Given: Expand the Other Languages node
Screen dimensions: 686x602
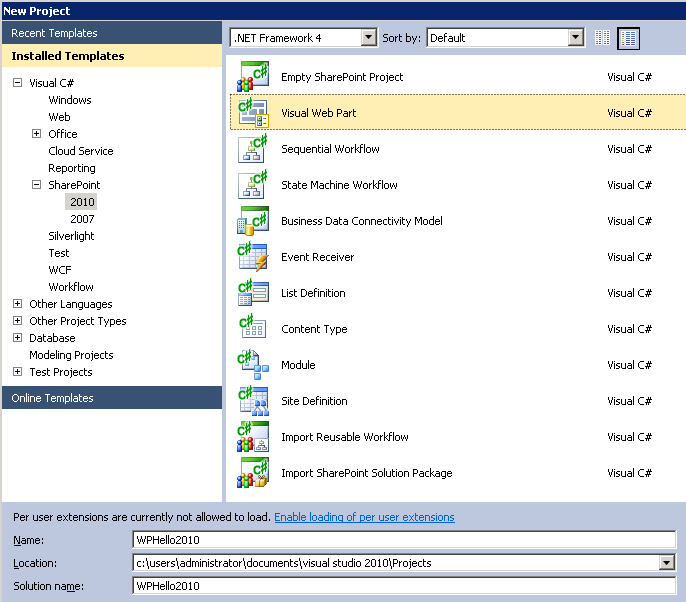Looking at the screenshot, I should tap(18, 303).
